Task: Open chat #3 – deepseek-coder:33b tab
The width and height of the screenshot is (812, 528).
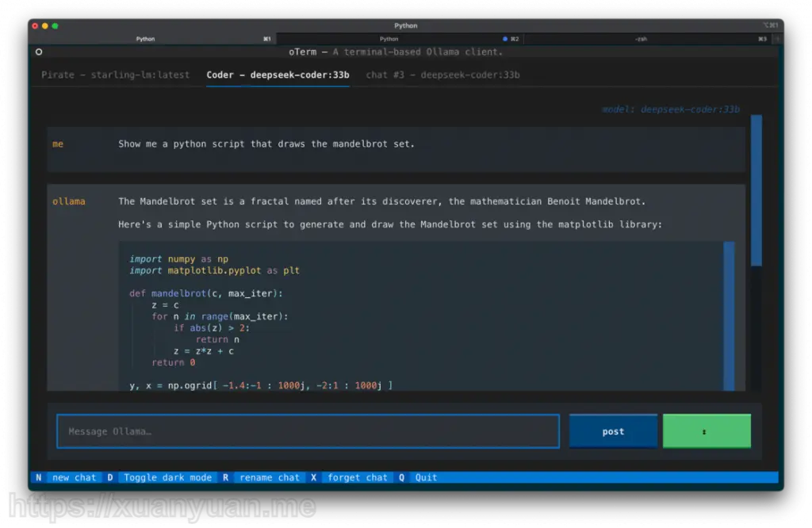Action: (442, 75)
